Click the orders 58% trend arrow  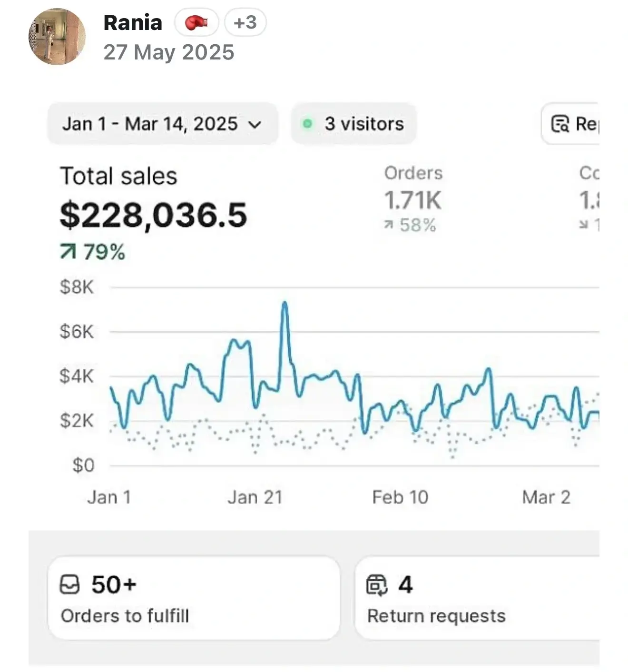pos(389,225)
